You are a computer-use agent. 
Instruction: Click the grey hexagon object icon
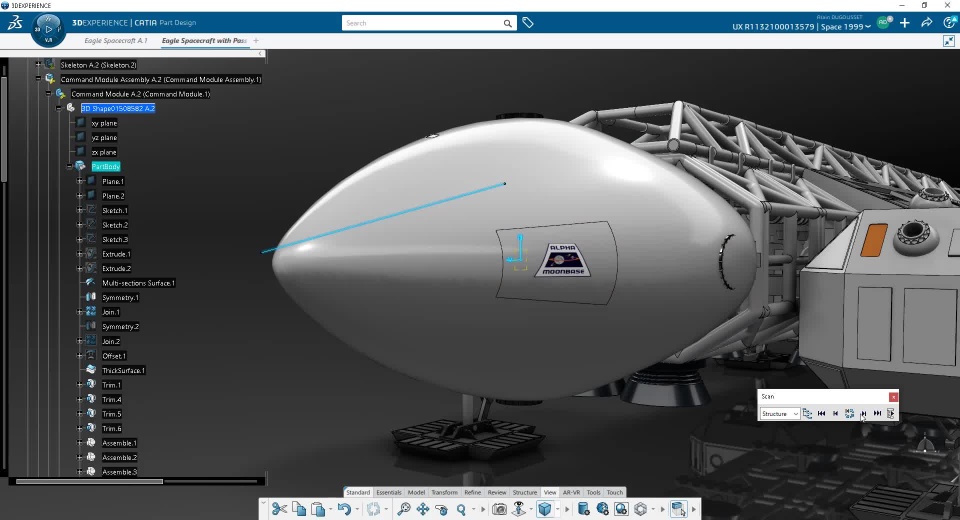pyautogui.click(x=640, y=508)
